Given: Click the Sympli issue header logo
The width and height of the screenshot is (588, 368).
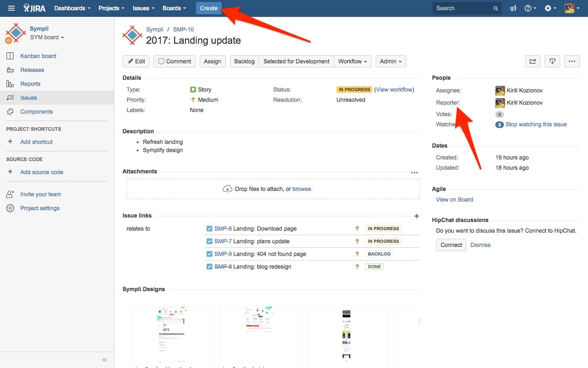Looking at the screenshot, I should (x=132, y=36).
